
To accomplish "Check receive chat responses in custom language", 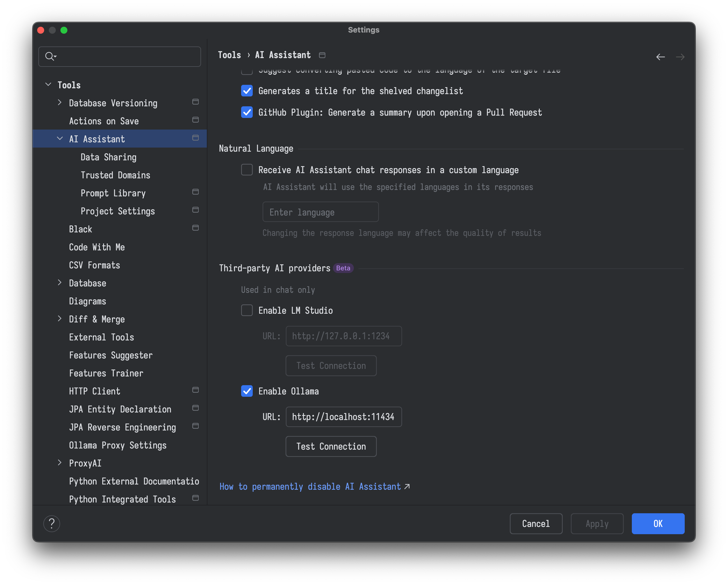I will pos(247,170).
